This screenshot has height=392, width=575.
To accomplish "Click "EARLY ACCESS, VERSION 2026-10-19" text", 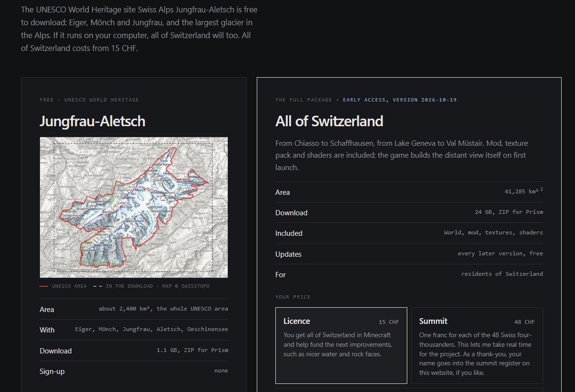I will tap(400, 100).
